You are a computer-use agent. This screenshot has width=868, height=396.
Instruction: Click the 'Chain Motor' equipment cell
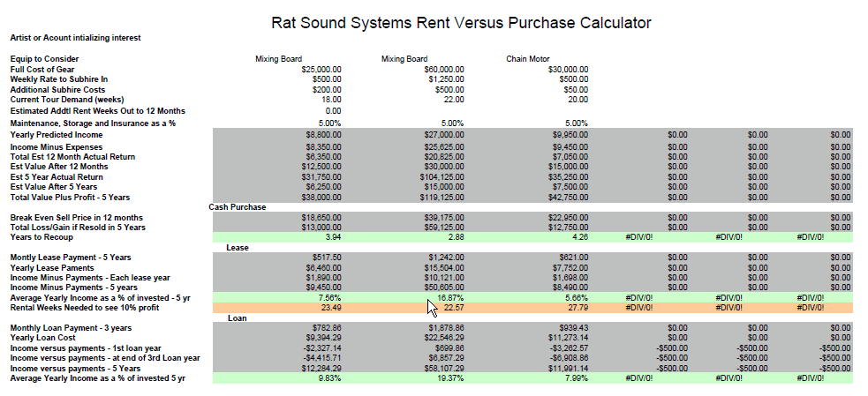point(527,58)
